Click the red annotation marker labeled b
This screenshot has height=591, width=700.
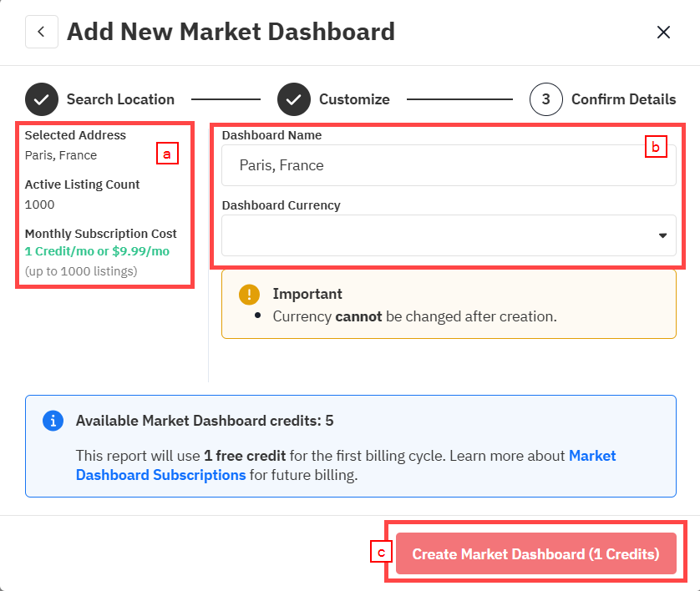pos(656,146)
